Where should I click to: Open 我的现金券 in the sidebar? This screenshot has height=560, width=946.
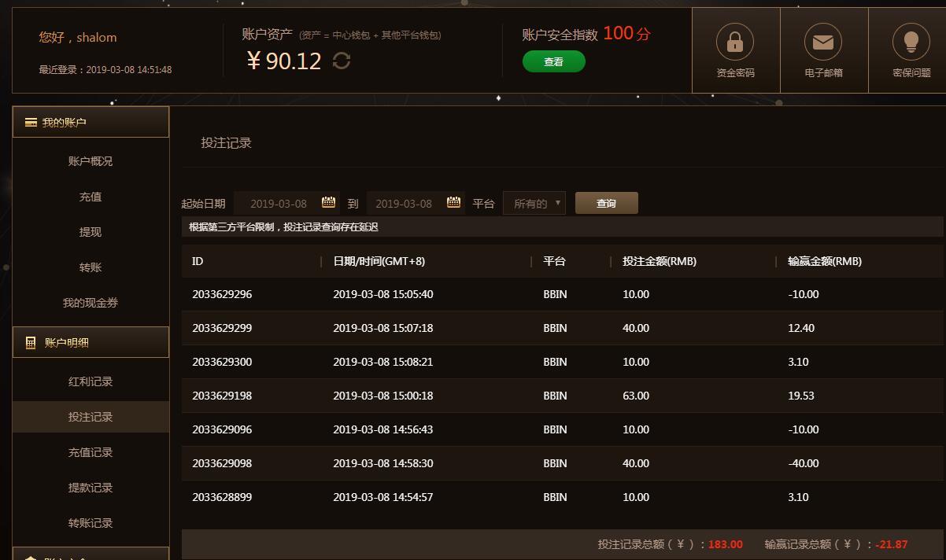(91, 303)
